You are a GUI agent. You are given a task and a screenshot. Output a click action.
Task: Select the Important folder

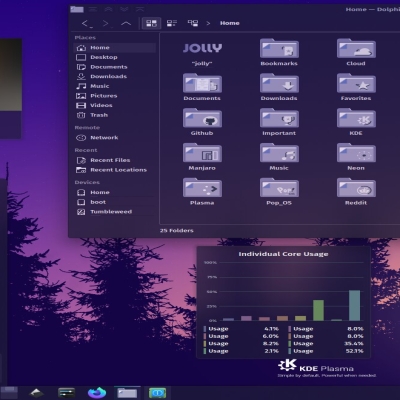click(x=279, y=118)
